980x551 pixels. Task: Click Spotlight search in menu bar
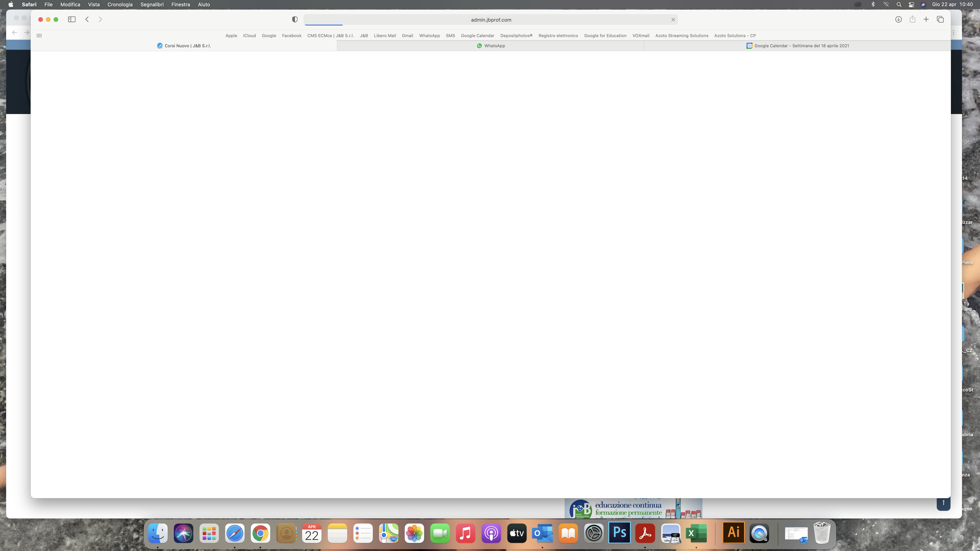click(x=899, y=5)
